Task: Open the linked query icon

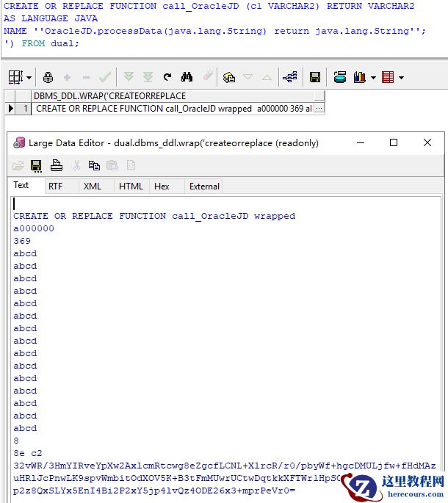Action: point(290,77)
